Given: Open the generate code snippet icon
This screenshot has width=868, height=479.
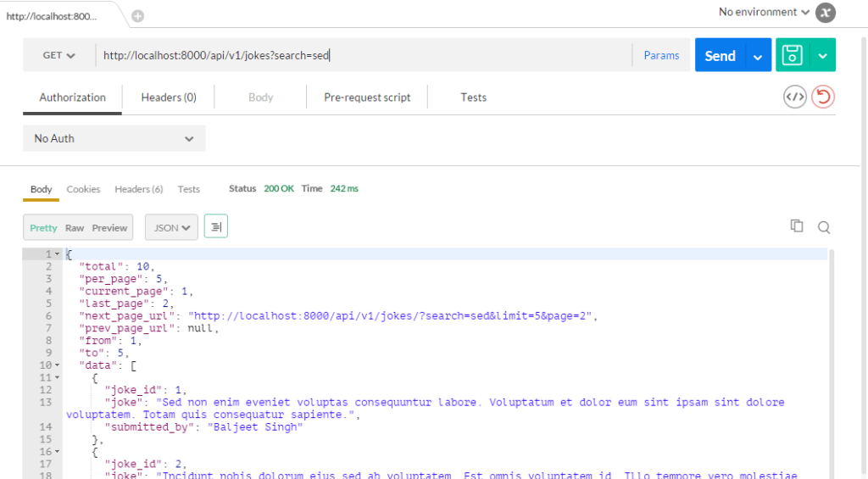Looking at the screenshot, I should tap(794, 97).
